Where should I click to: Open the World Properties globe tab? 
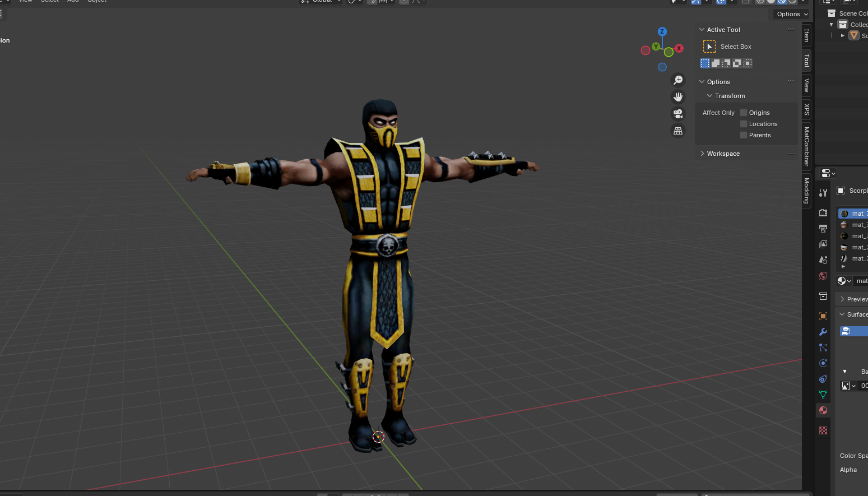pos(823,275)
